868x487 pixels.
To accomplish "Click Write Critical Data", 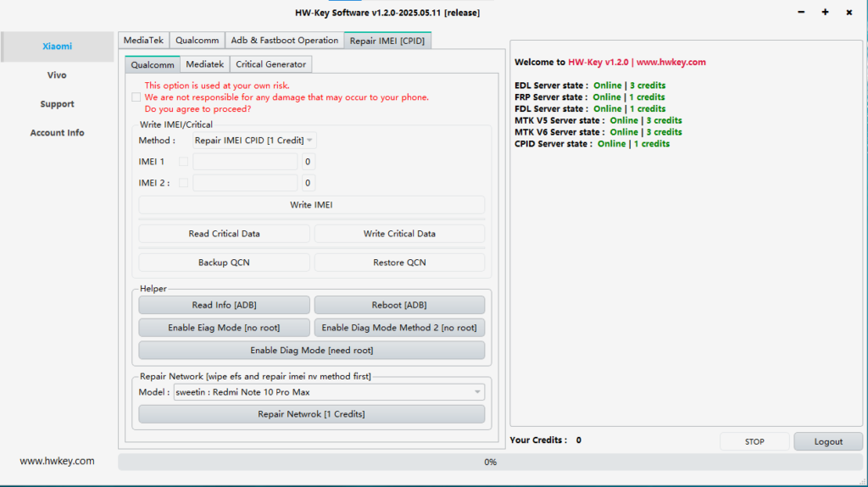I will (400, 234).
